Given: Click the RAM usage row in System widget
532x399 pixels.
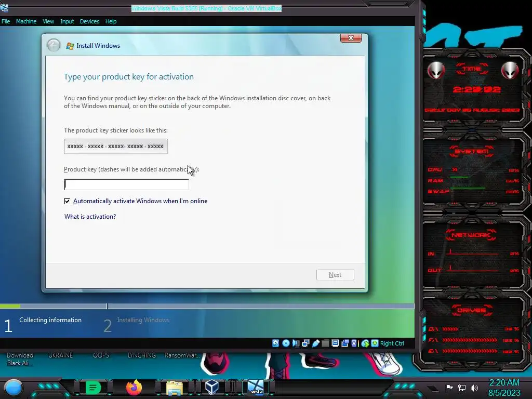Looking at the screenshot, I should coord(473,180).
